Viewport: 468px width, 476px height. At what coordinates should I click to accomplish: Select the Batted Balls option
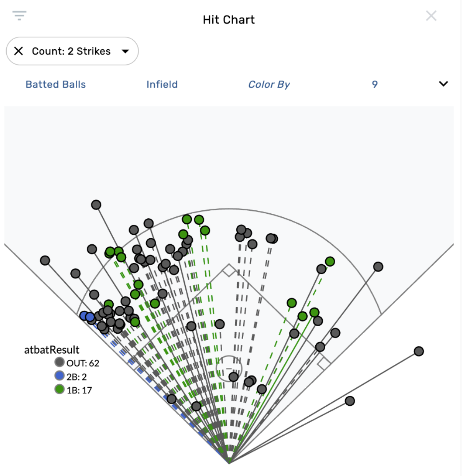(x=56, y=85)
